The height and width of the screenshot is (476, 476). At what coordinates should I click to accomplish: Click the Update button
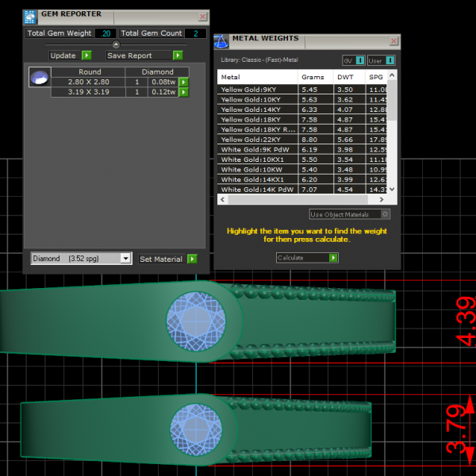(x=63, y=56)
